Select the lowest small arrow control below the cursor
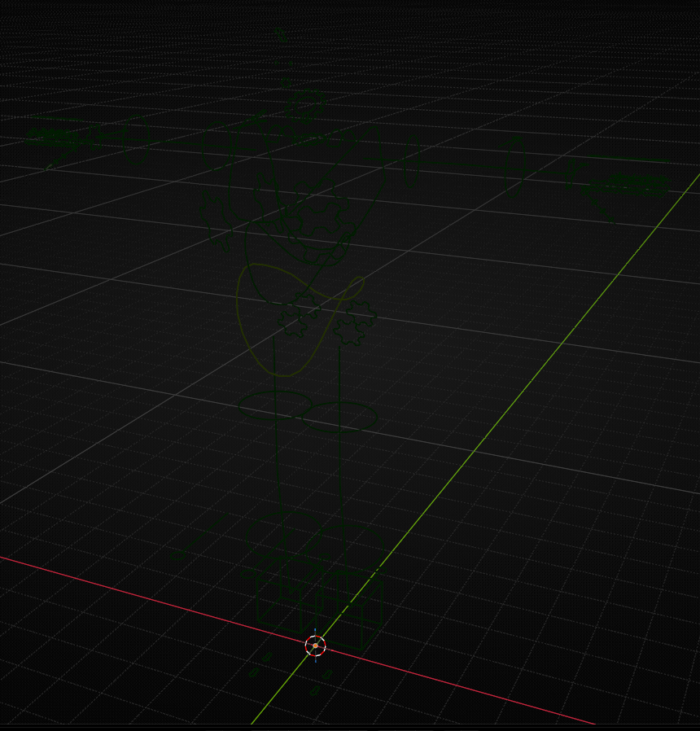 [315, 690]
